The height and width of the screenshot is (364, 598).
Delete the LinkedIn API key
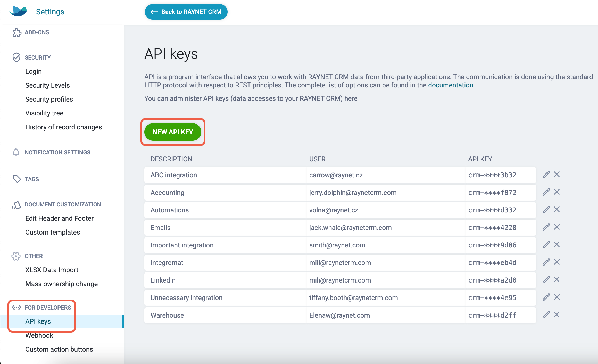(x=557, y=280)
